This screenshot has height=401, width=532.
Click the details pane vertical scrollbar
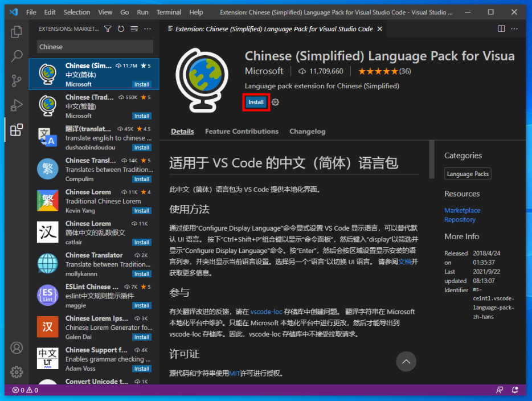coord(432,159)
